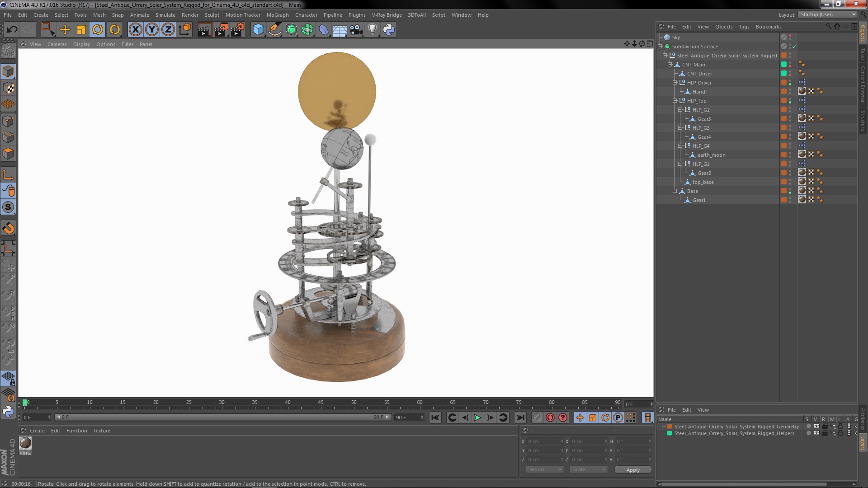Open the spline Pen tool

click(274, 30)
